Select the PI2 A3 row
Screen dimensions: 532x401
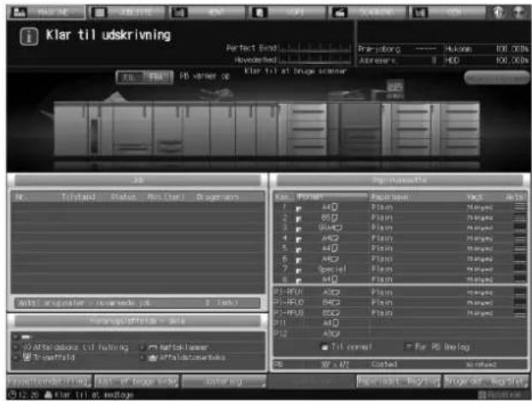(x=400, y=334)
